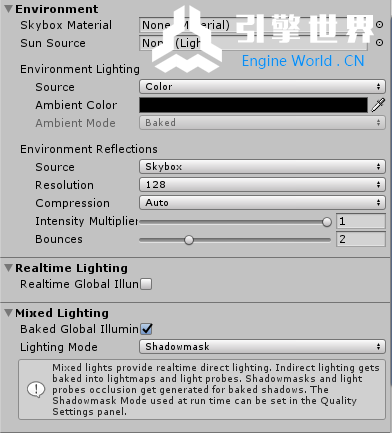Image resolution: width=392 pixels, height=433 pixels.
Task: Click the Skybox Material object field
Action: coord(253,25)
